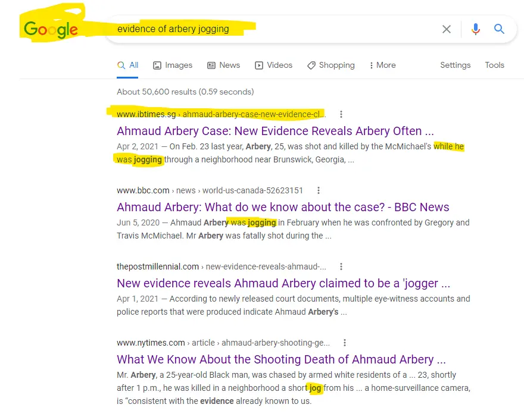Open options menu for the bbc.com result
The image size is (524, 420).
click(x=319, y=190)
